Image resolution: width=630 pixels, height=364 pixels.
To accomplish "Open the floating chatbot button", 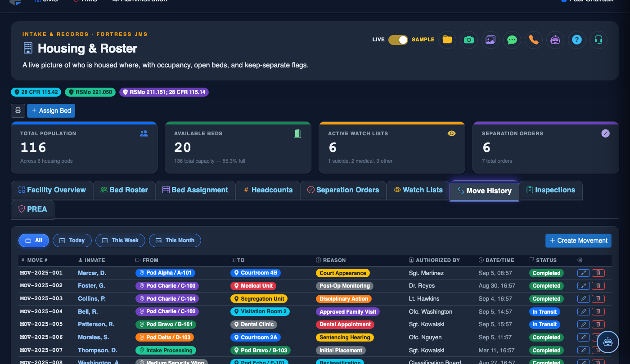I will (x=608, y=342).
